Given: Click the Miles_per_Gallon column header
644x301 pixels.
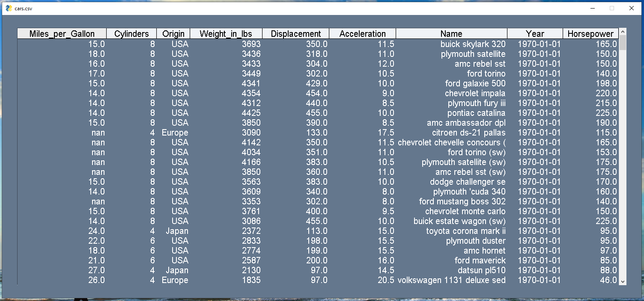Looking at the screenshot, I should tap(62, 34).
